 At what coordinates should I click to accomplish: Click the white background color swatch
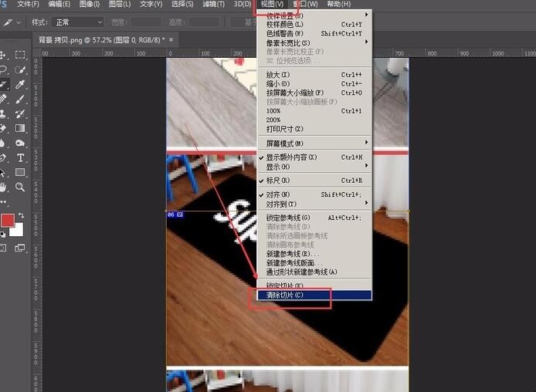pyautogui.click(x=18, y=231)
